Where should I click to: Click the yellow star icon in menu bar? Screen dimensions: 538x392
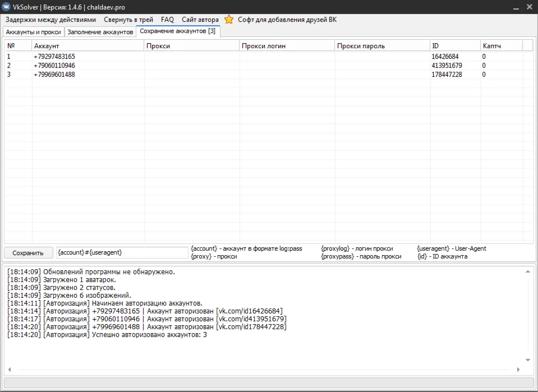[x=229, y=20]
